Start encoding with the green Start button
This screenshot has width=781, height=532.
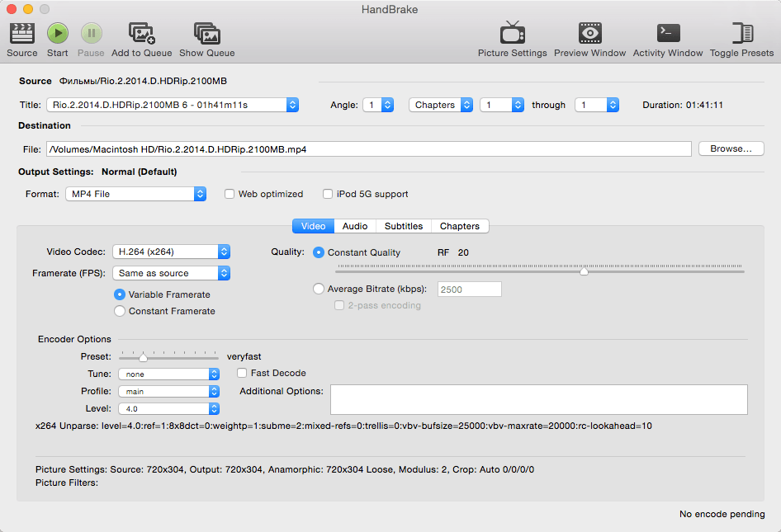point(57,33)
